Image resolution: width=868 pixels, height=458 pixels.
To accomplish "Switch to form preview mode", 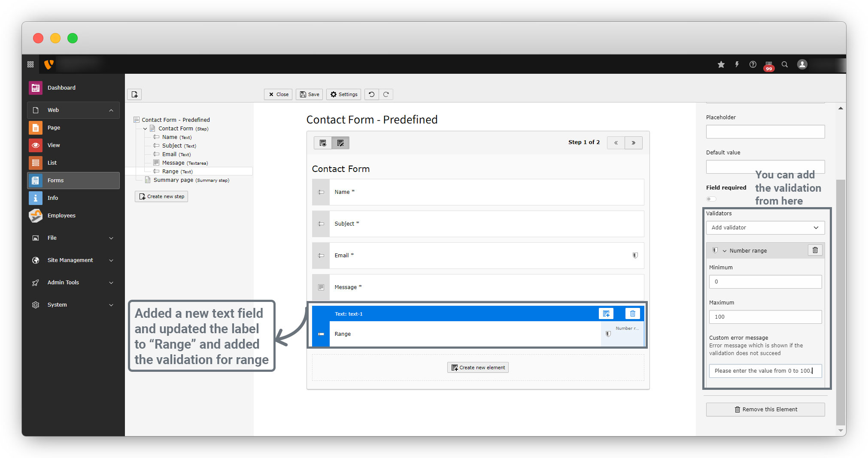I will coord(323,143).
